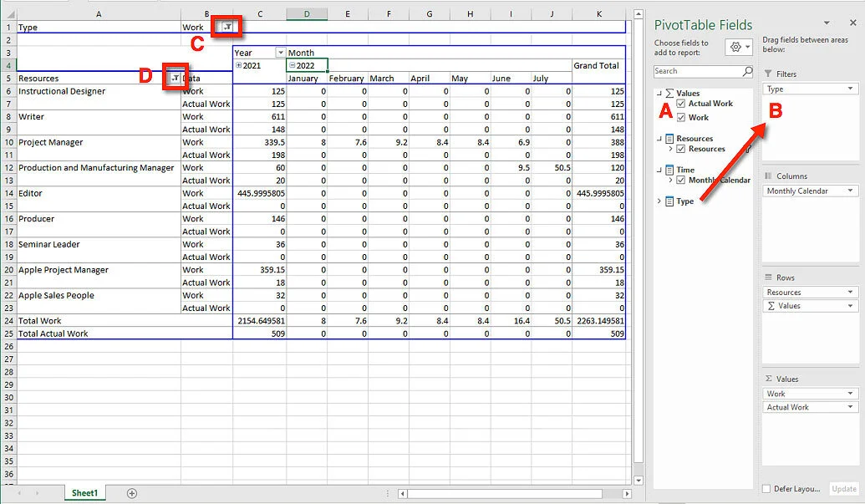865x504 pixels.
Task: Select the Production and Manufacturing Manager cell
Action: click(x=99, y=168)
